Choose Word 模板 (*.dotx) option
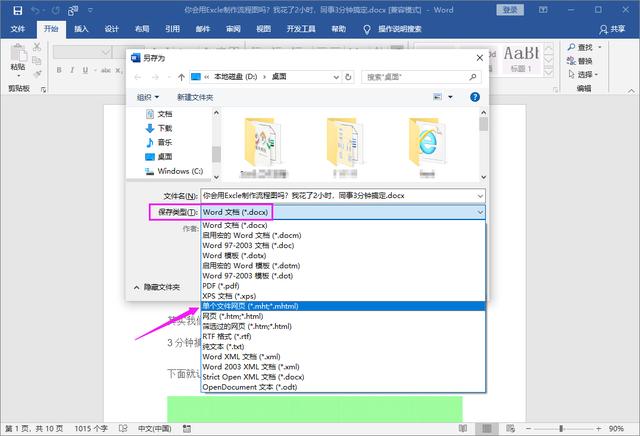The image size is (640, 436). (343, 256)
